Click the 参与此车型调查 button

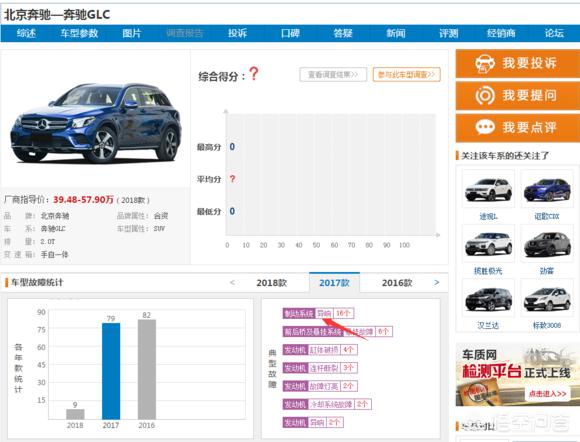click(x=407, y=75)
